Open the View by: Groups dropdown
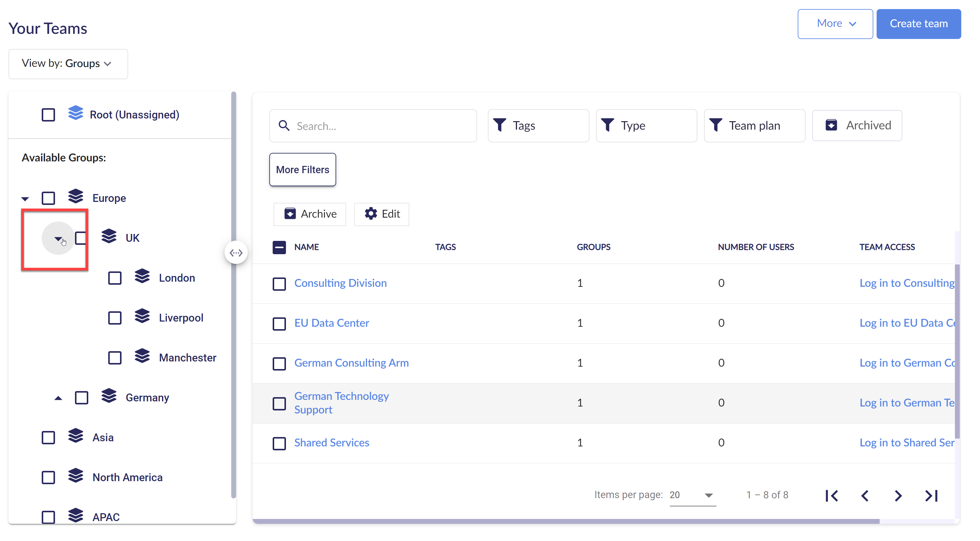Viewport: 980px width, 541px height. coord(68,63)
